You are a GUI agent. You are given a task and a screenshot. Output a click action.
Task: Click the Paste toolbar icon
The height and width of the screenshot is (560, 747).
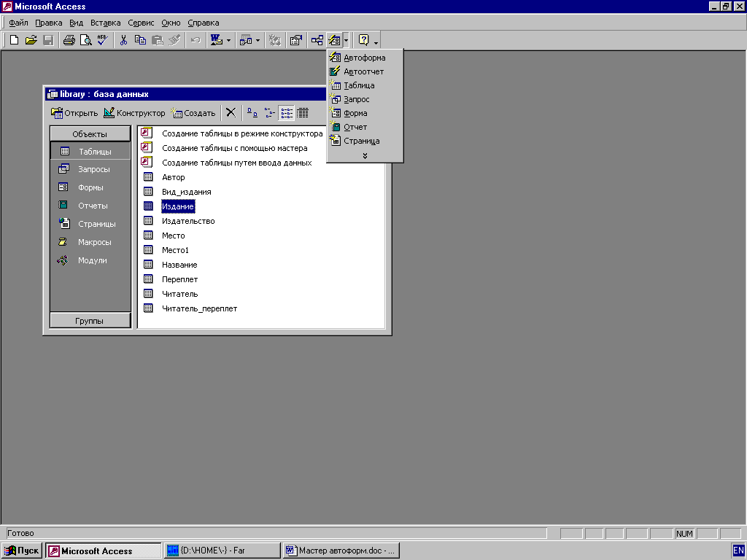point(158,41)
